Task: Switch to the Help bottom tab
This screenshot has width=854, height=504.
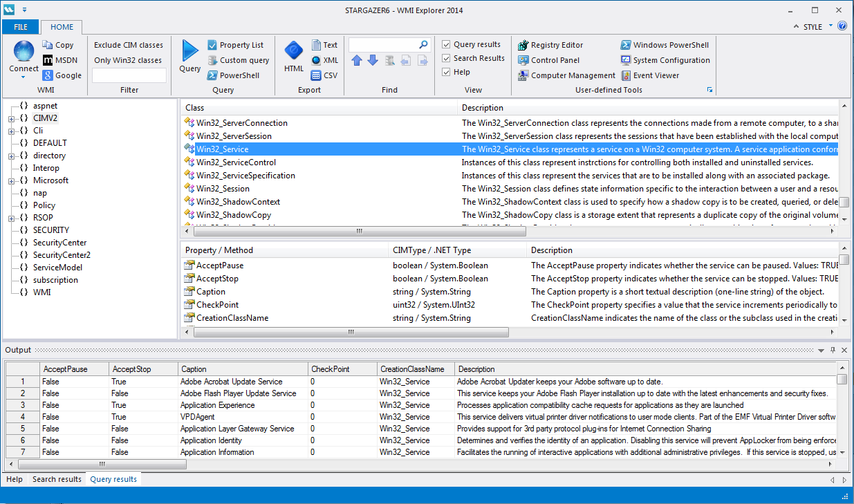Action: pos(15,479)
